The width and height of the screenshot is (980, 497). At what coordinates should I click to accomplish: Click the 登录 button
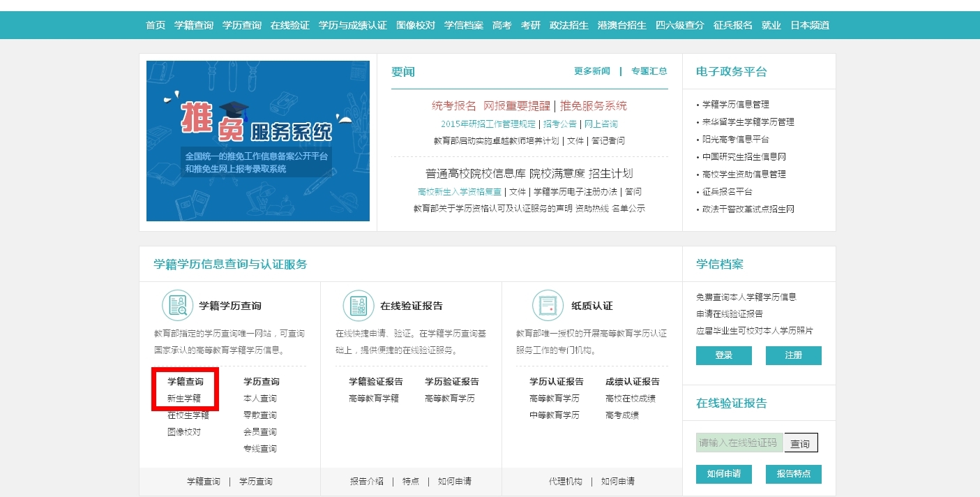click(x=723, y=355)
